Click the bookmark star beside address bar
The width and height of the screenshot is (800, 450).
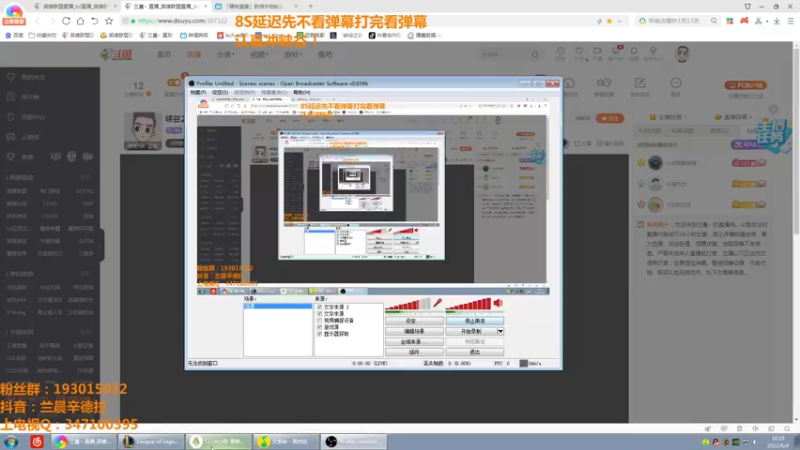point(109,21)
